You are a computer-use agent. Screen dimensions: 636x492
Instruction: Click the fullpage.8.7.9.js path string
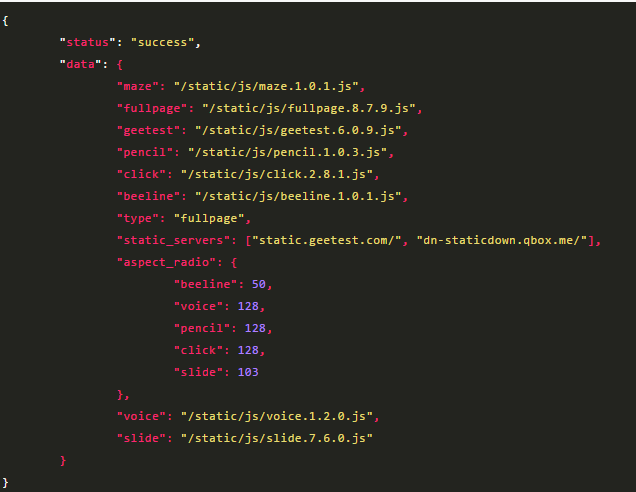point(312,109)
